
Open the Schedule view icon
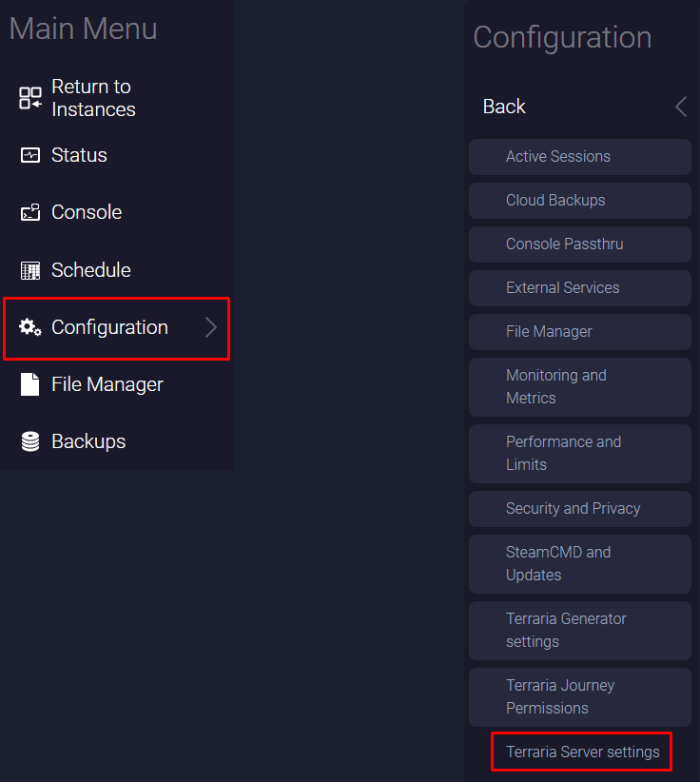28,269
